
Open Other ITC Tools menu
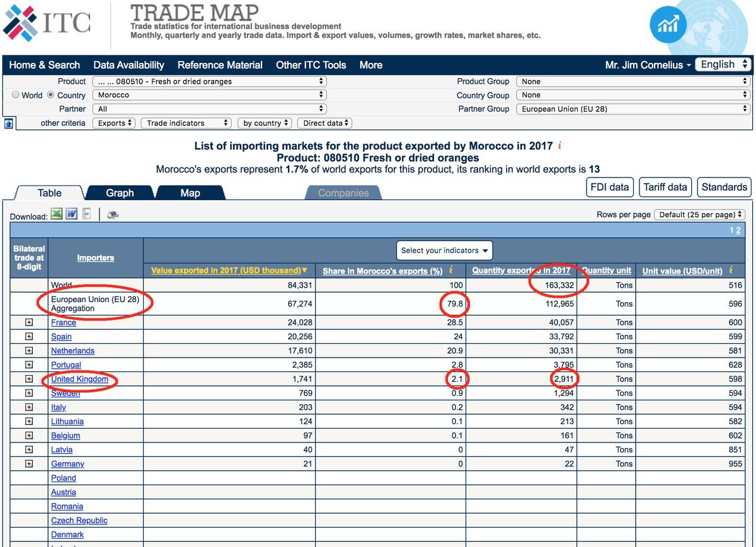click(311, 65)
